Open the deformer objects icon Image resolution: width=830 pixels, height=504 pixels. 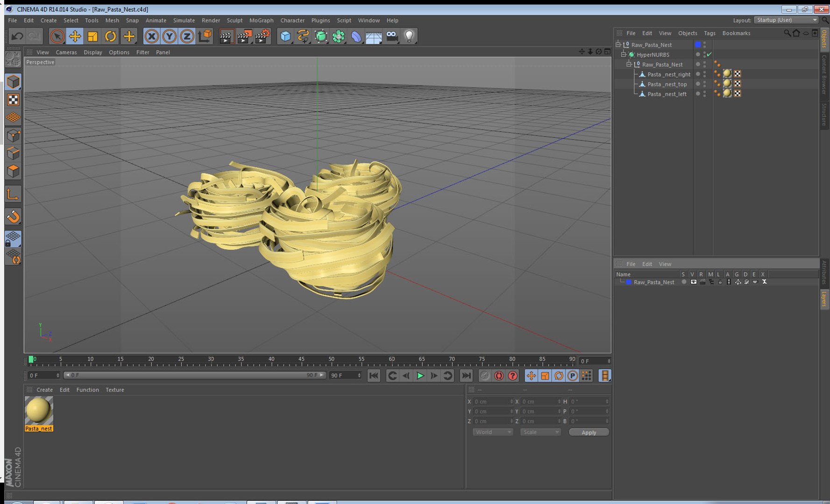click(356, 36)
